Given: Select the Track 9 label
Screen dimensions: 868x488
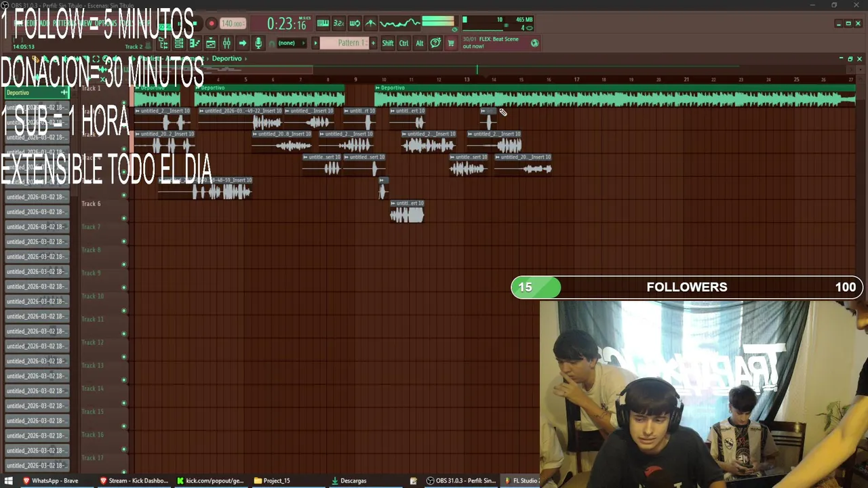Looking at the screenshot, I should tap(91, 273).
